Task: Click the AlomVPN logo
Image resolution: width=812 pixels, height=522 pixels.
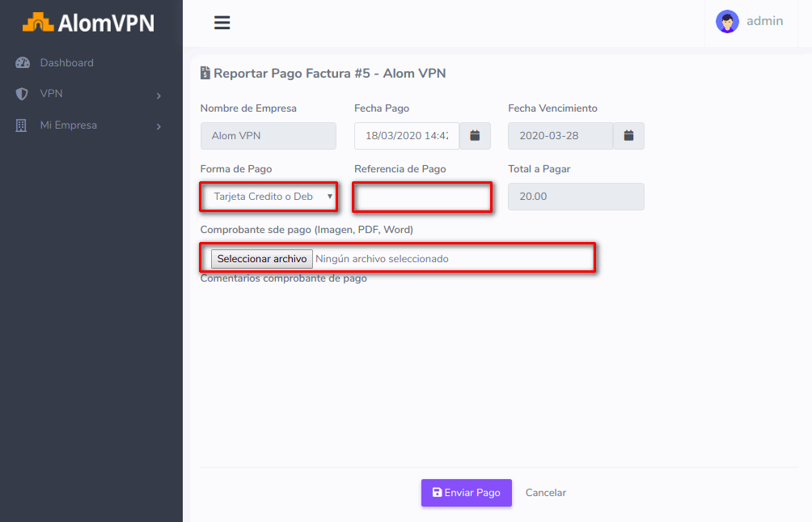Action: 89,23
